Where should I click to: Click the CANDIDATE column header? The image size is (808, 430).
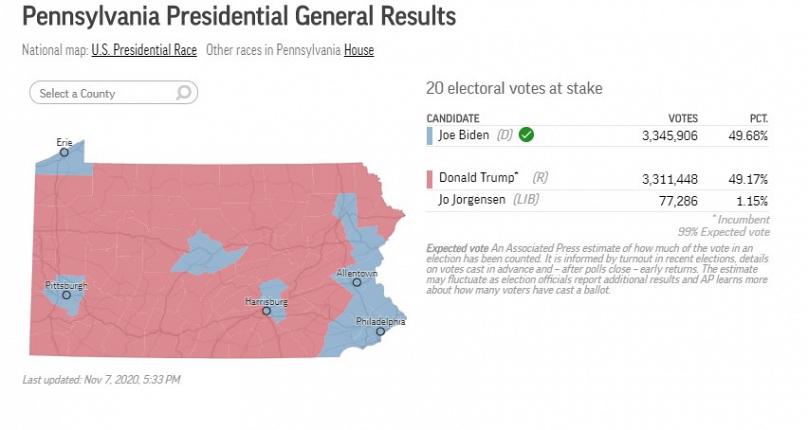(453, 119)
